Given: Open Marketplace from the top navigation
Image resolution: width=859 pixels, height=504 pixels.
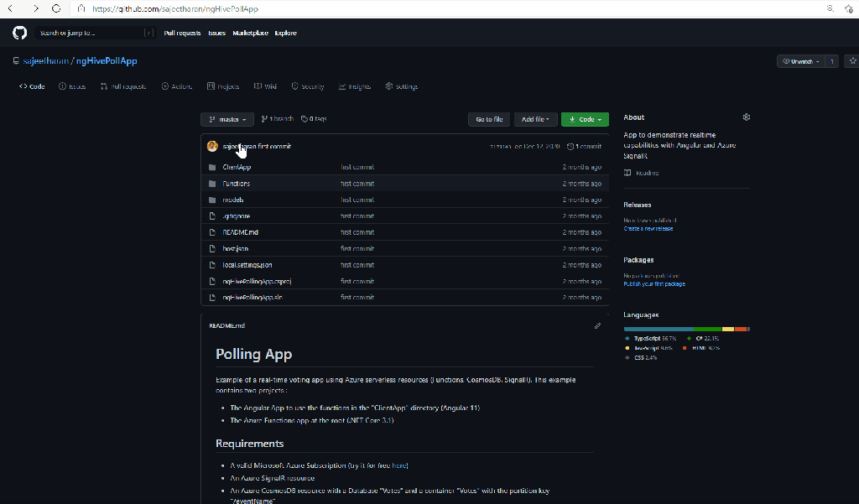Looking at the screenshot, I should tap(250, 33).
